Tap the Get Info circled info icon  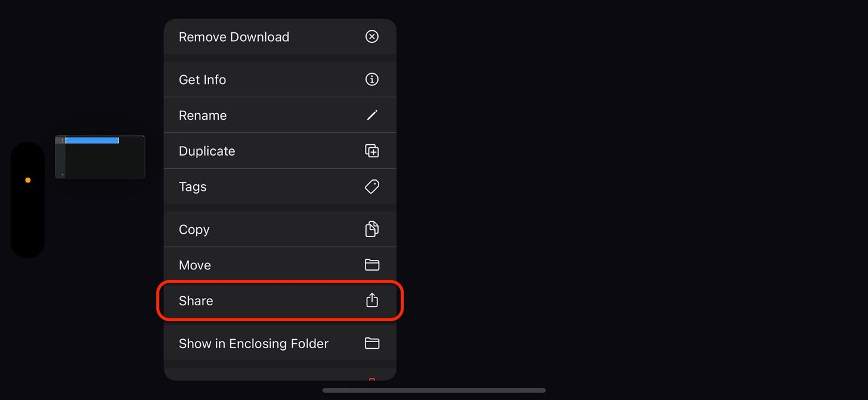(371, 79)
